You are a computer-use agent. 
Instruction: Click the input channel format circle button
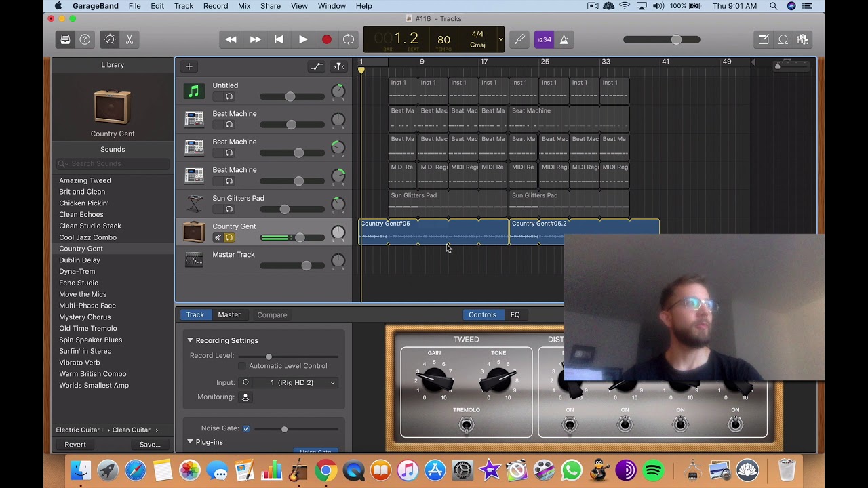pos(245,382)
